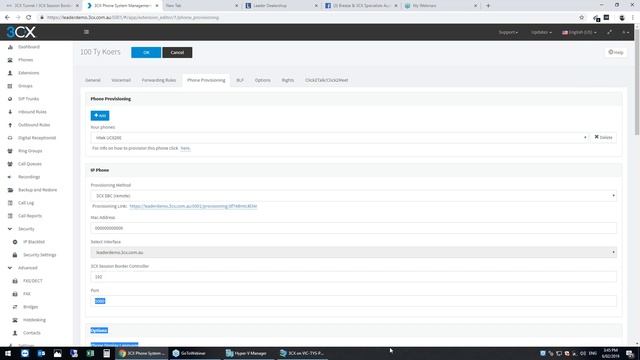Open Inbound Rules in the sidebar
Viewport: 640px width, 360px height.
click(32, 112)
